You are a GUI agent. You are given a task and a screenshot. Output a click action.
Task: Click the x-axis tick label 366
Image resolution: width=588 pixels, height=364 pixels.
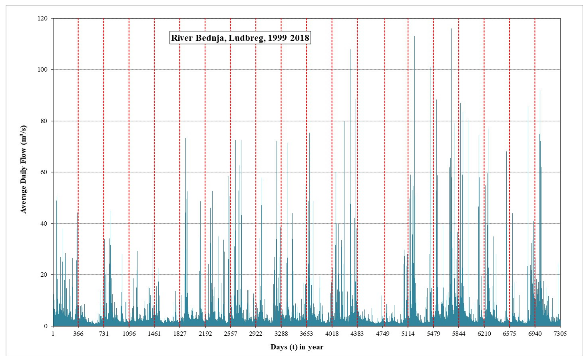pyautogui.click(x=78, y=334)
